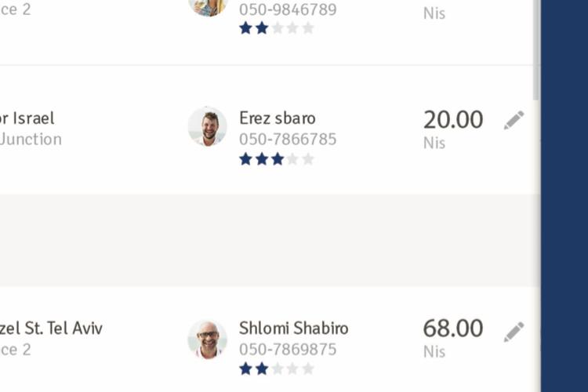
Task: Select the Shlomi Shabiro name
Action: coord(294,328)
